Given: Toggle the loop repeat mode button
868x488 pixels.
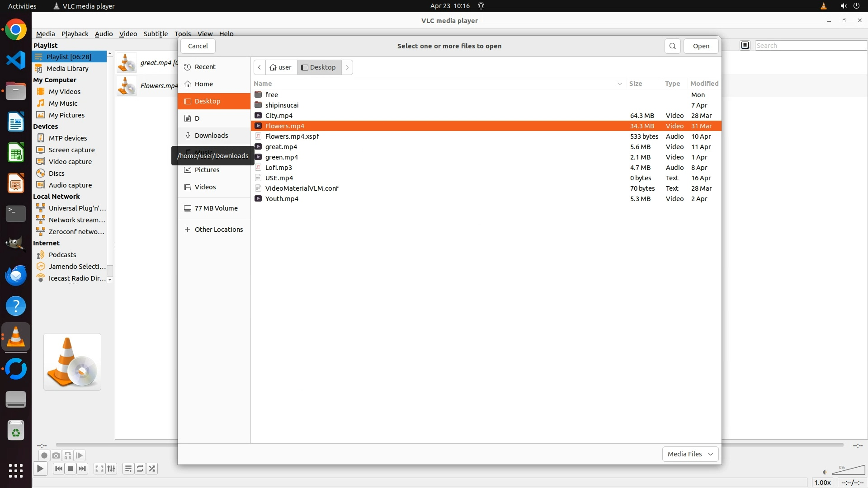Looking at the screenshot, I should point(140,469).
